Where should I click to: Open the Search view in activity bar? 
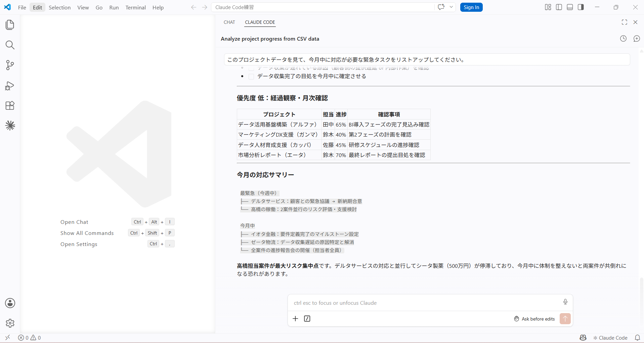[x=10, y=45]
